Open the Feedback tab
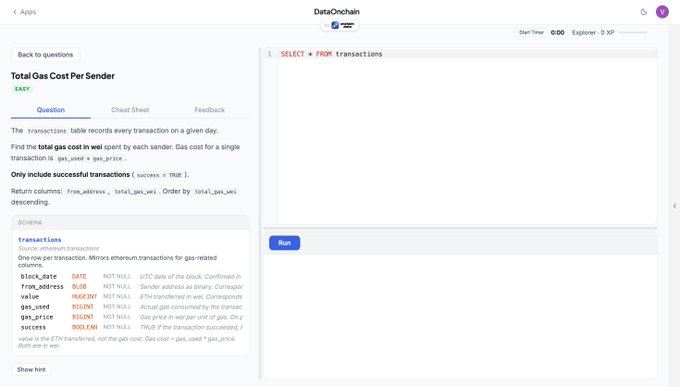The width and height of the screenshot is (680, 387). 209,110
